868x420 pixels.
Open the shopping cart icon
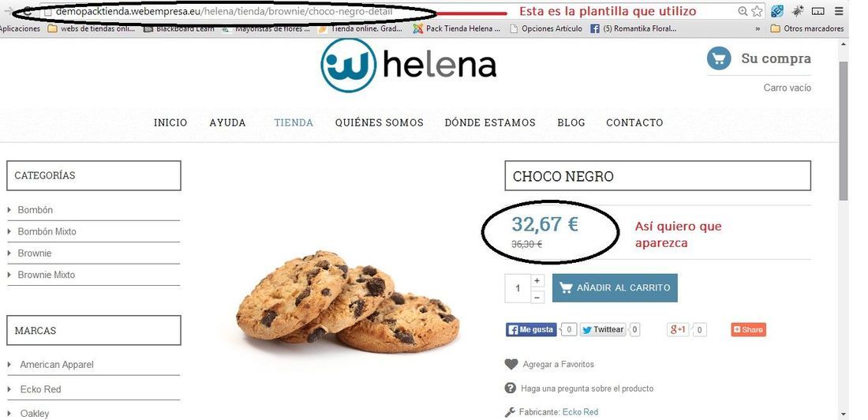(x=719, y=58)
